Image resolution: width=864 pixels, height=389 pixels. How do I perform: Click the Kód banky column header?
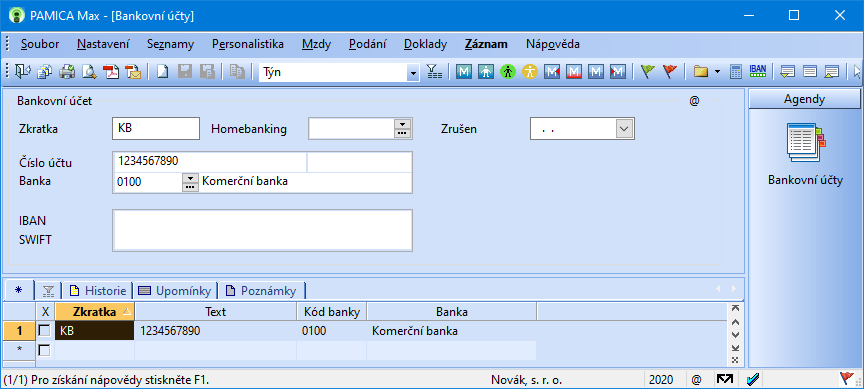332,312
